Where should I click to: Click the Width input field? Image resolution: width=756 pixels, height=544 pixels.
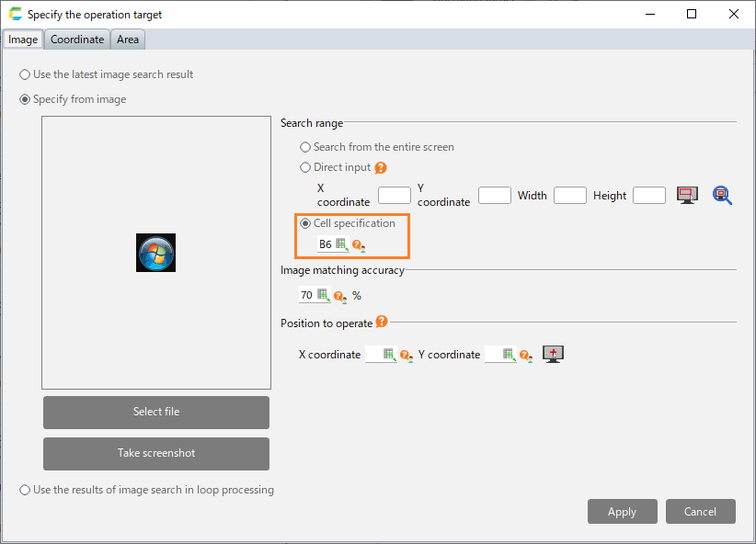tap(569, 195)
